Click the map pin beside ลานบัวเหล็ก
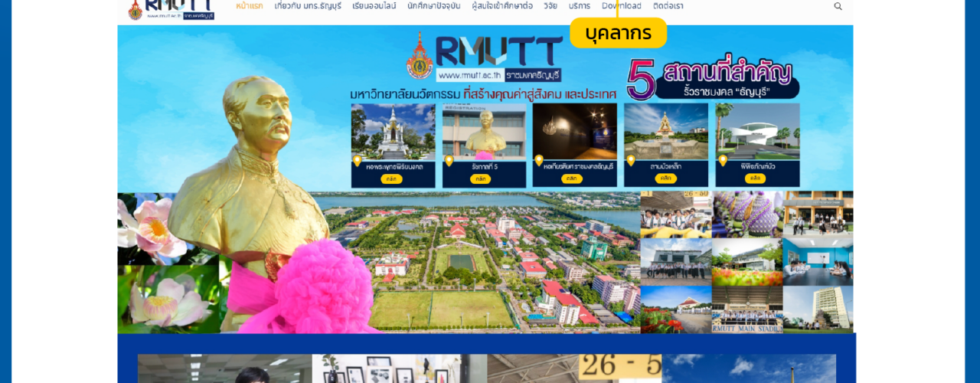Viewport: 980px width, 383px height. tap(631, 160)
